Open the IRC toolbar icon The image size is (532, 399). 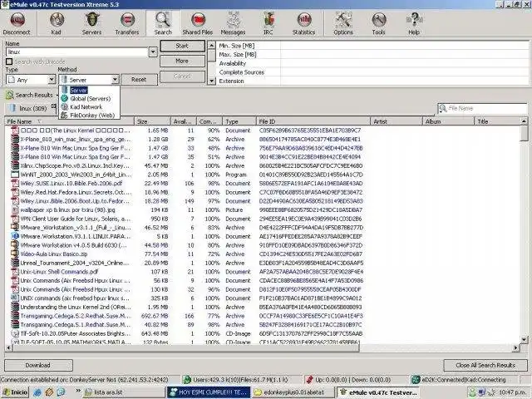click(268, 20)
